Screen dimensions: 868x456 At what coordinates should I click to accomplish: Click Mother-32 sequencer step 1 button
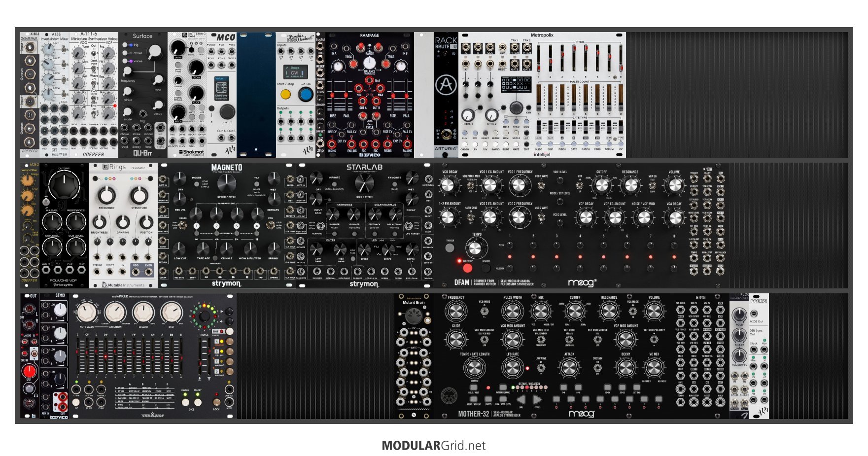point(556,400)
